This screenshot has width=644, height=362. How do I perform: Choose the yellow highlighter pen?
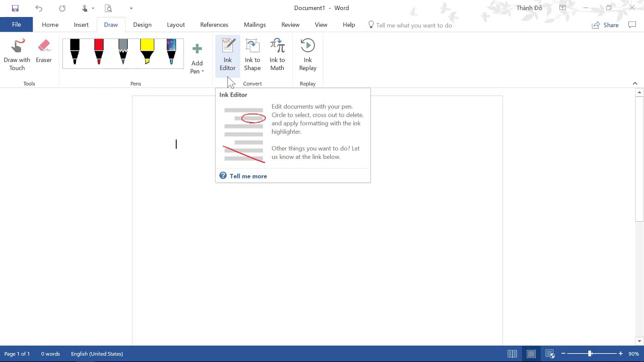tap(147, 52)
